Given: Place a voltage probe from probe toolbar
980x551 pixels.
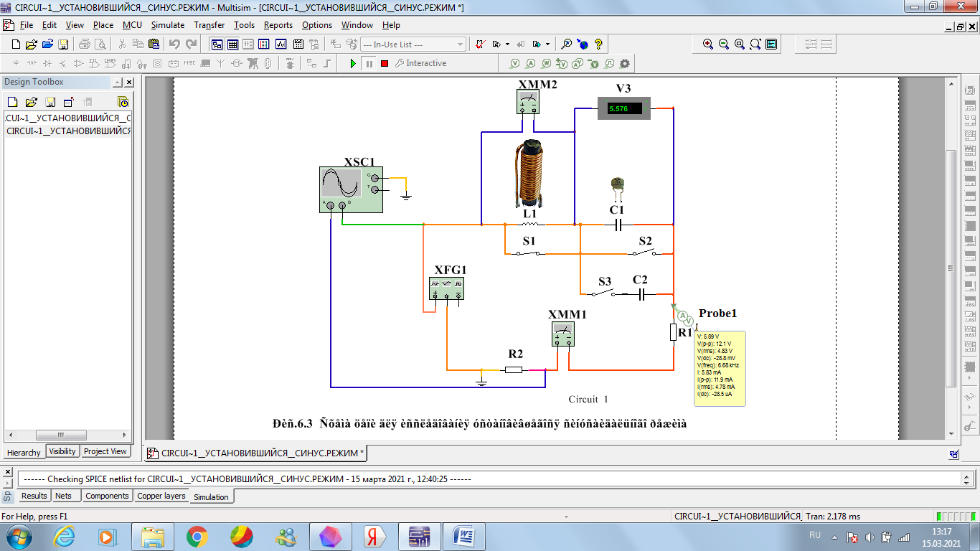Looking at the screenshot, I should tap(515, 63).
